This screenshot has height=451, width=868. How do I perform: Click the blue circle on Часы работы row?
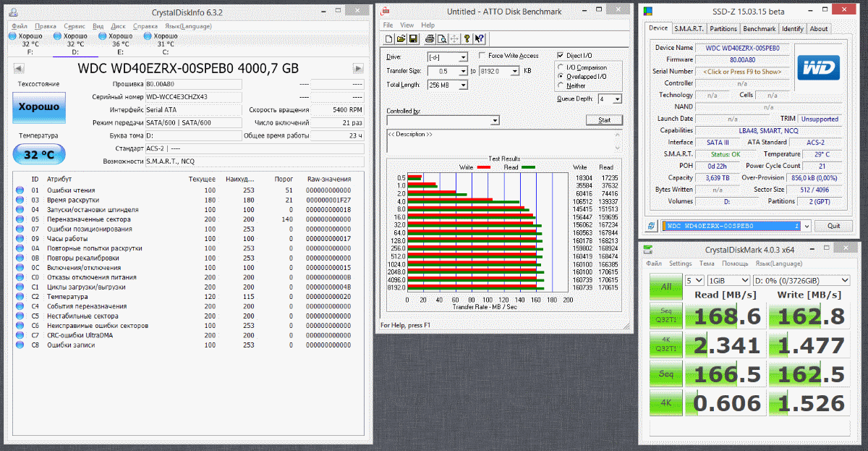click(x=20, y=239)
